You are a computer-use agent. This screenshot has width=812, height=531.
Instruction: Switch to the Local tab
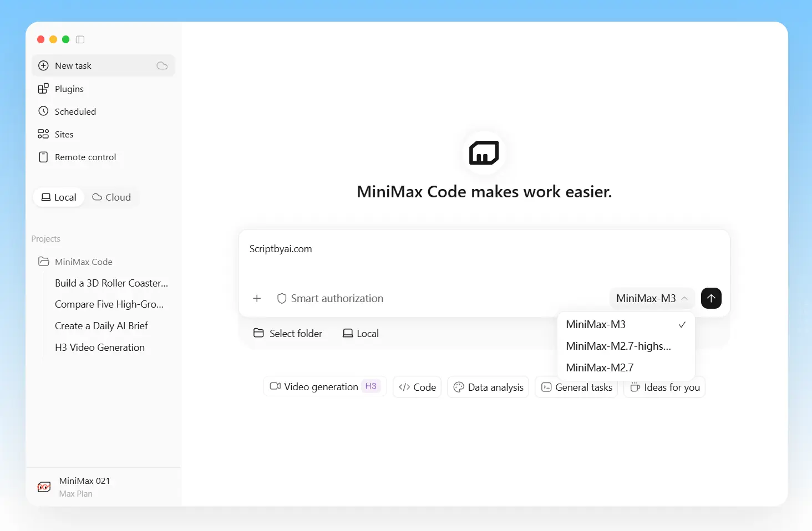(59, 197)
